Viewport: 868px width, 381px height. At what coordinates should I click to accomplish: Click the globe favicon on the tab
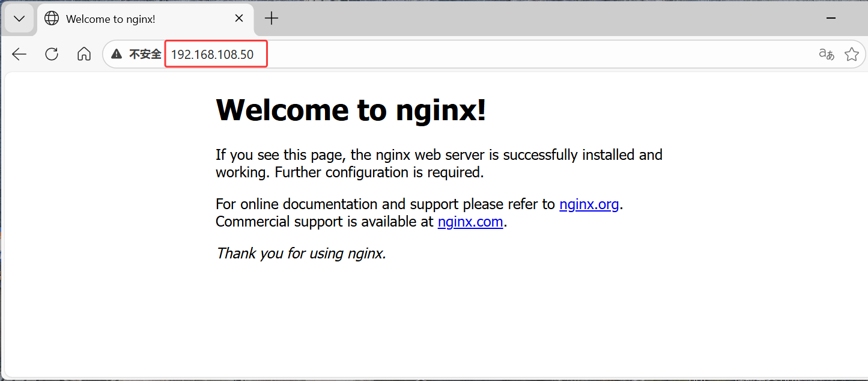52,19
